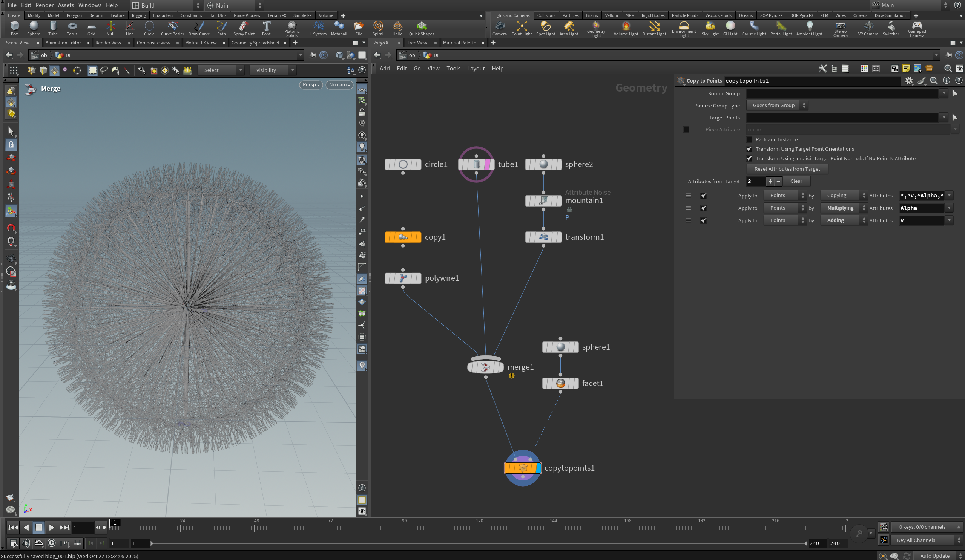This screenshot has width=965, height=560.
Task: Click the Sky Light shelf icon
Action: (x=710, y=28)
